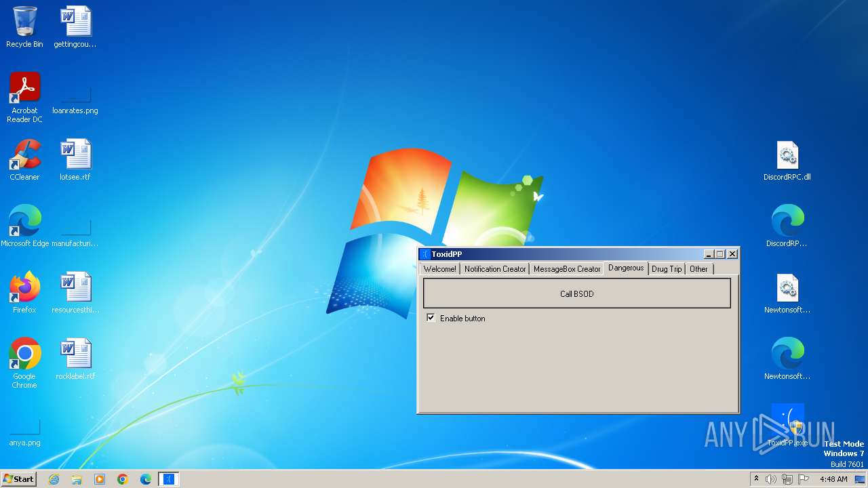Select the DiscordRPC.dll file icon
The width and height of the screenshot is (868, 488).
[787, 160]
